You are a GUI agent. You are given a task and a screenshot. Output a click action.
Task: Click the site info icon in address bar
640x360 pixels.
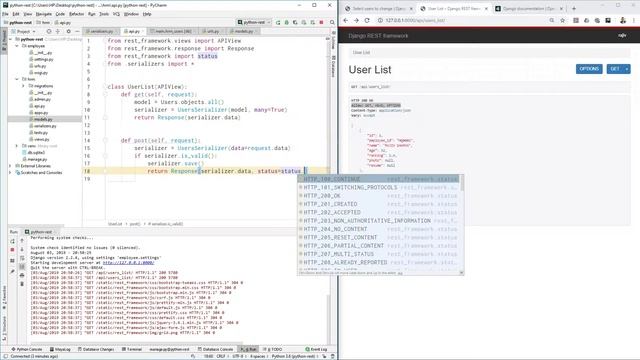(x=380, y=20)
